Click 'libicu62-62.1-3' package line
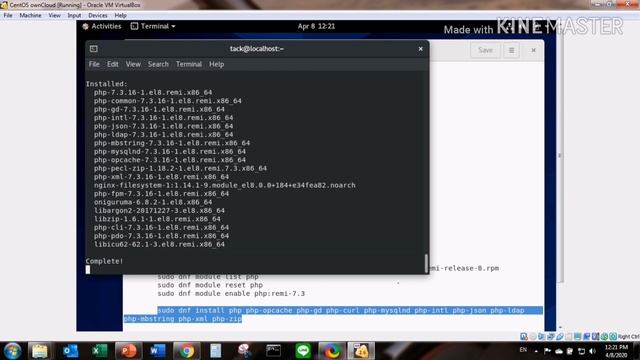Viewport: 640px width, 360px height. [x=159, y=244]
